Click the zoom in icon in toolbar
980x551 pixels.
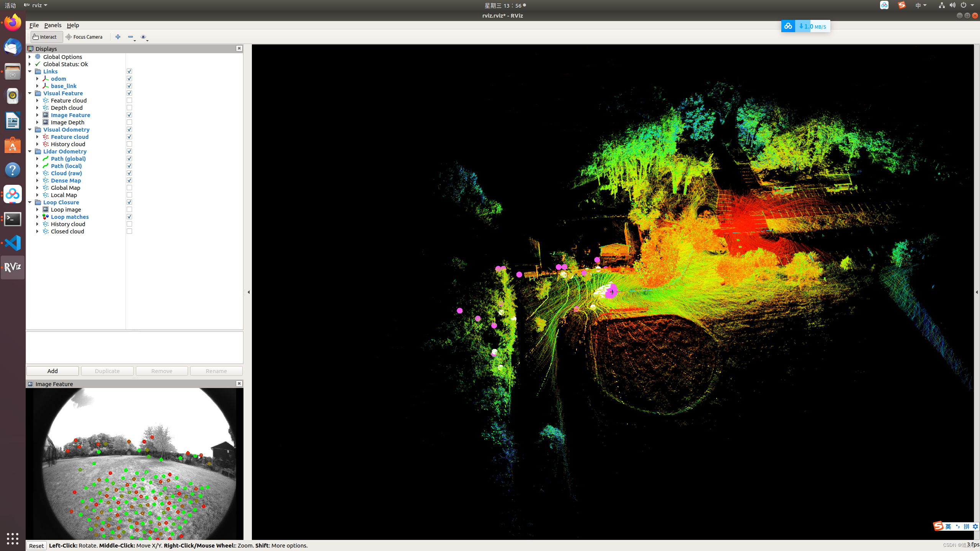coord(118,36)
